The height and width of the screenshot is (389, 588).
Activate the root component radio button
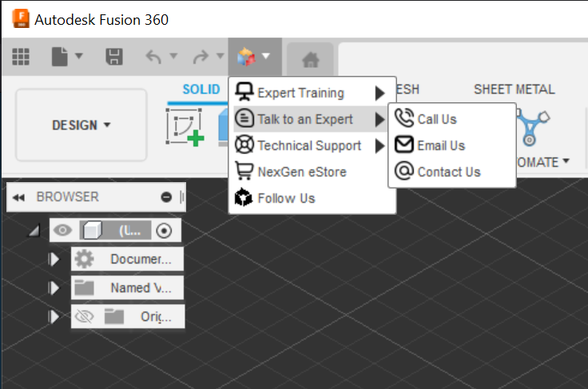tap(164, 231)
